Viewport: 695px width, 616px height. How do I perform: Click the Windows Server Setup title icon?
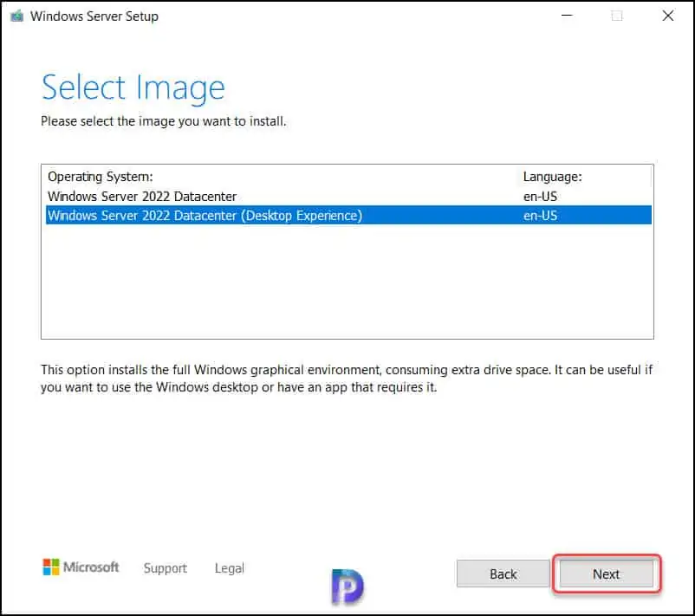tap(16, 16)
